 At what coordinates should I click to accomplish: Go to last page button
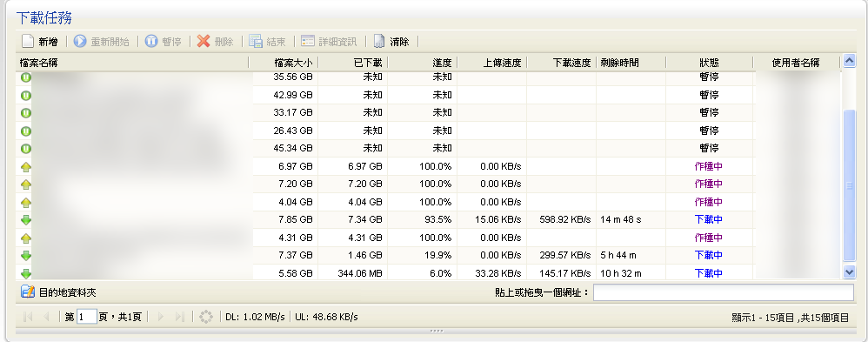pos(179,317)
